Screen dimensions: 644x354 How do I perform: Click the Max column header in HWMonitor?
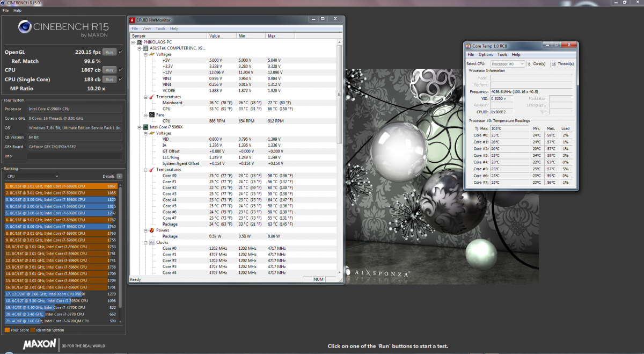(280, 36)
